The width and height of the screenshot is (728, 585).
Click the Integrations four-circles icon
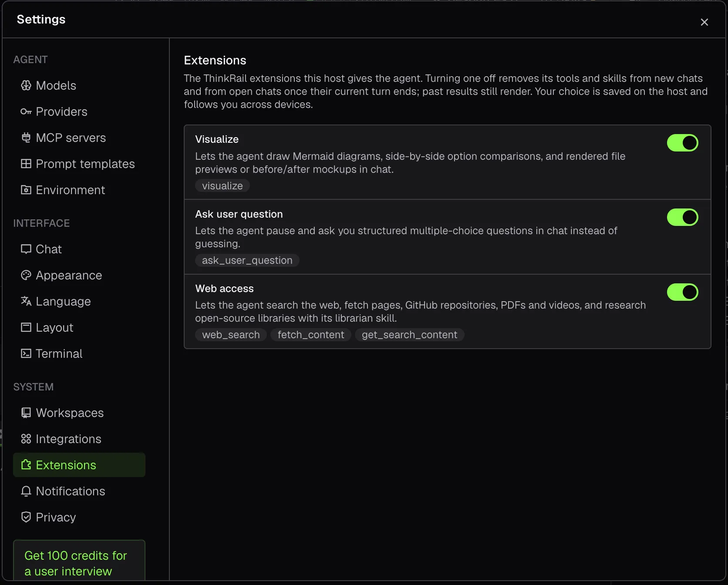pyautogui.click(x=26, y=439)
